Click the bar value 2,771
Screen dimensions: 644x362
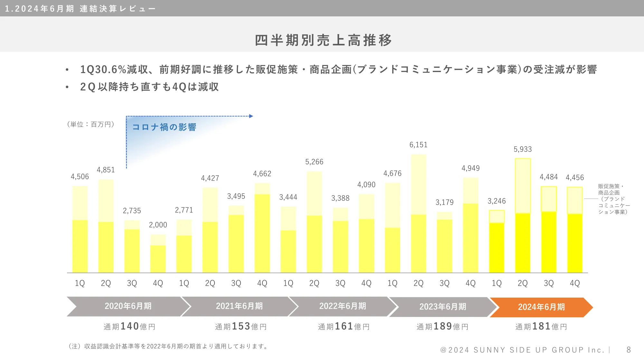184,210
